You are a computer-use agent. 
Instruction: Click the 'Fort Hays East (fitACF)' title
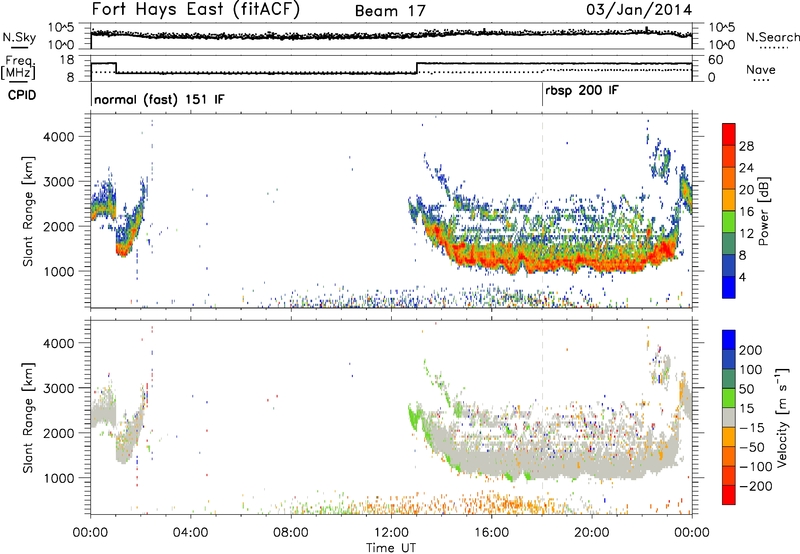195,10
